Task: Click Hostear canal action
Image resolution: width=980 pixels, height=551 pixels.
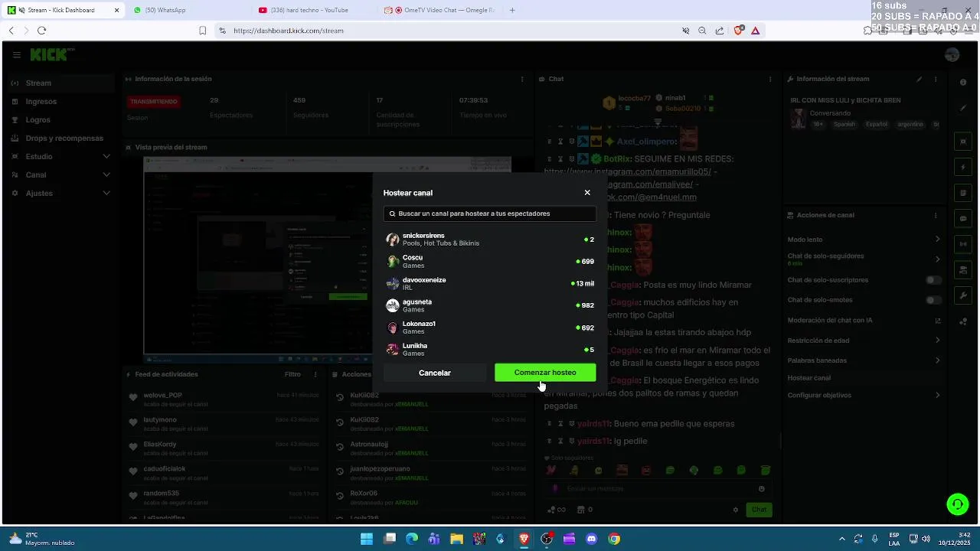Action: point(808,378)
